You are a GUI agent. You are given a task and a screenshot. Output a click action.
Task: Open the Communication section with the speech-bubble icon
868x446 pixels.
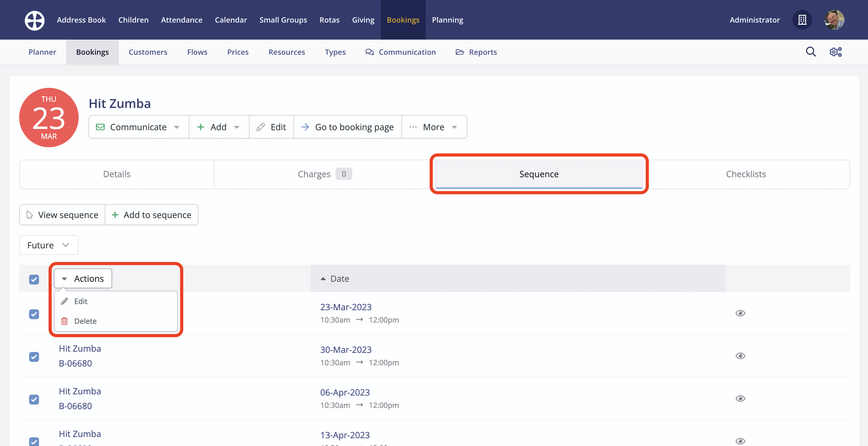[x=370, y=52]
